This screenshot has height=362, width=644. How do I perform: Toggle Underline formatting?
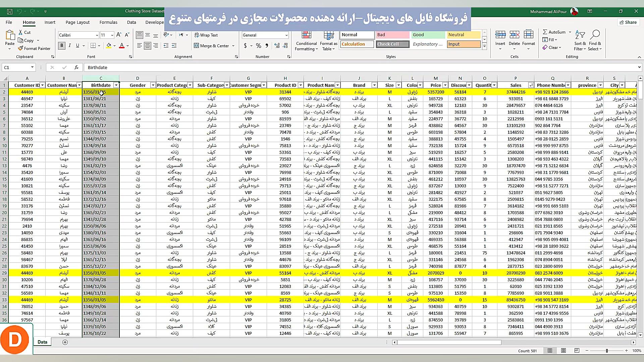click(x=77, y=46)
